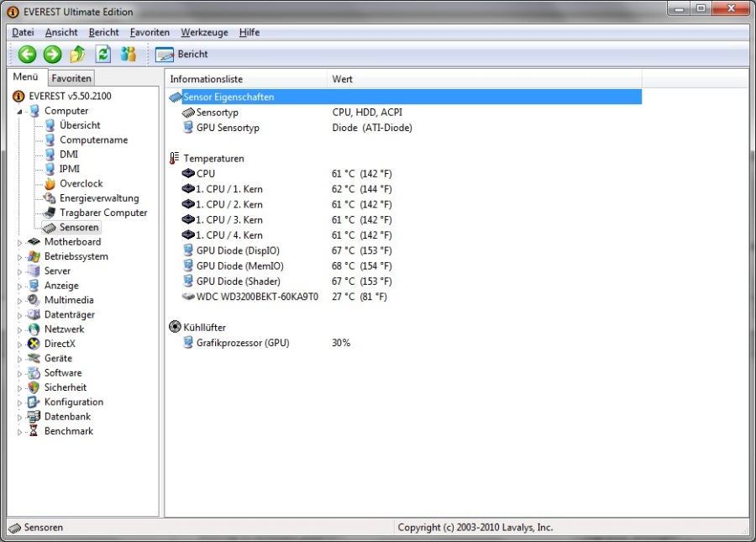Open the Bericht menu in the menu bar
Viewport: 756px width, 542px height.
tap(103, 32)
